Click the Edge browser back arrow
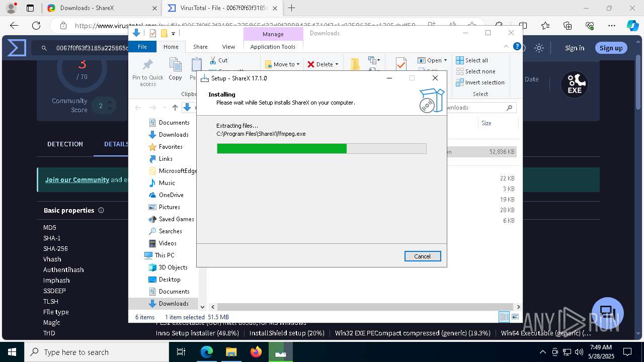This screenshot has width=644, height=362. pyautogui.click(x=14, y=26)
